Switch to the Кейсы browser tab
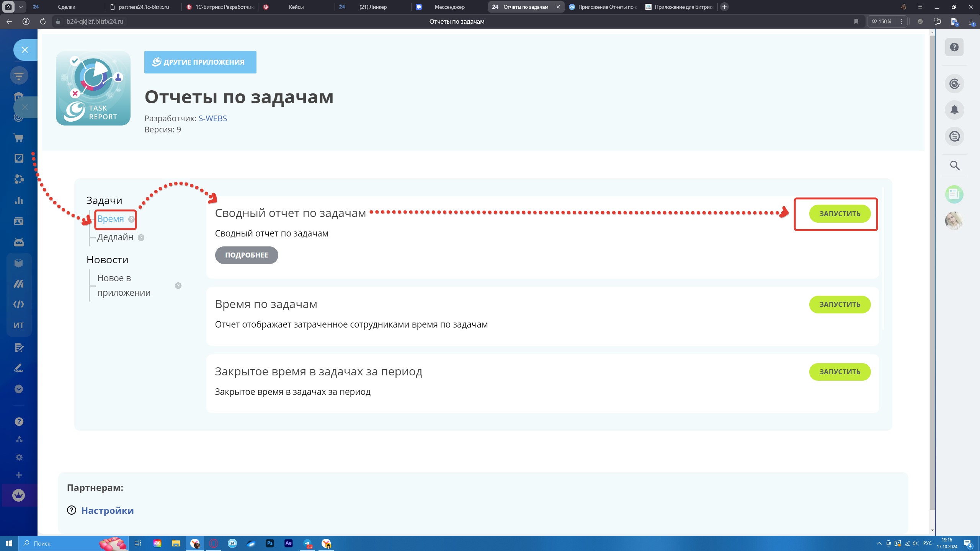Image resolution: width=980 pixels, height=551 pixels. tap(296, 7)
